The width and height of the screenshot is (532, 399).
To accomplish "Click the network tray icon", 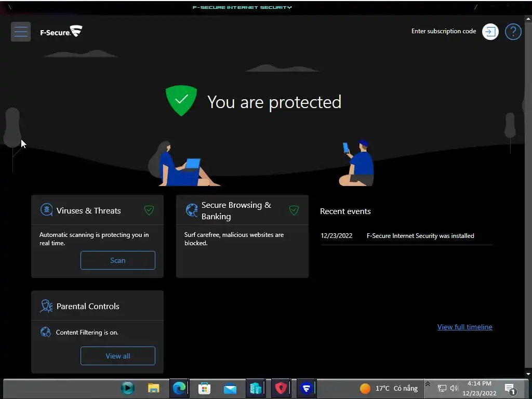I will tap(442, 388).
